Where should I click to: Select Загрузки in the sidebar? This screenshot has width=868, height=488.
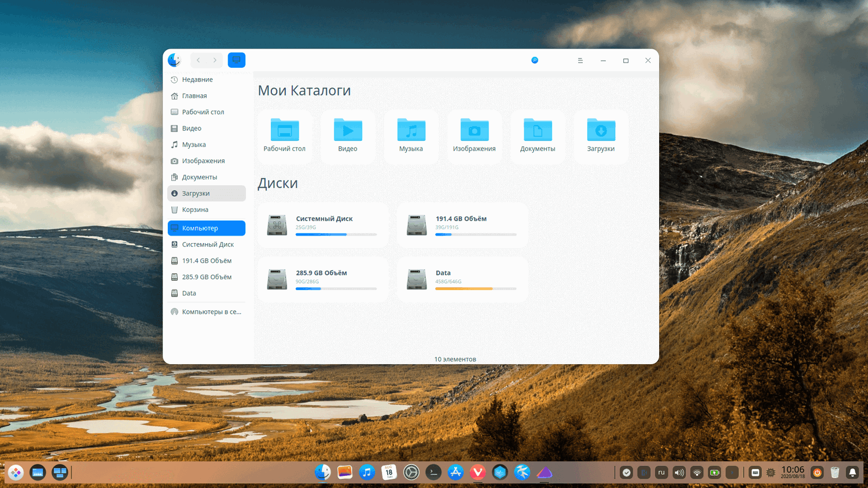207,193
